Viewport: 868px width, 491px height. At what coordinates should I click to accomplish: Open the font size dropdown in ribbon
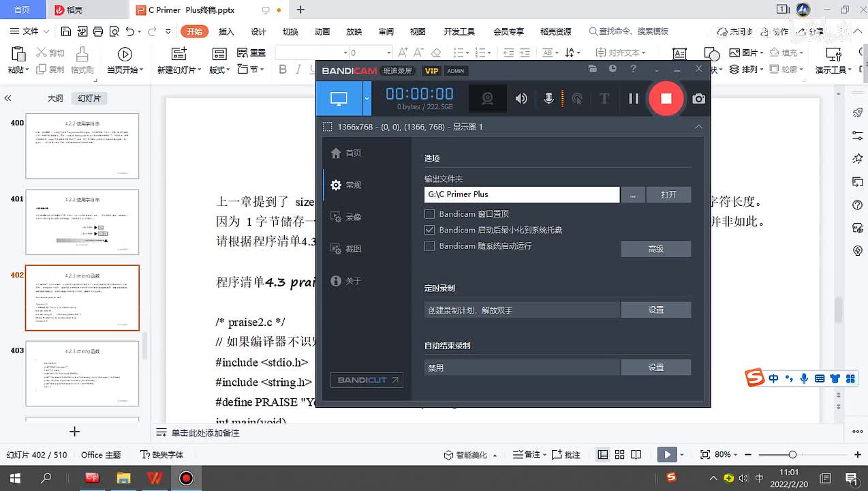[389, 53]
